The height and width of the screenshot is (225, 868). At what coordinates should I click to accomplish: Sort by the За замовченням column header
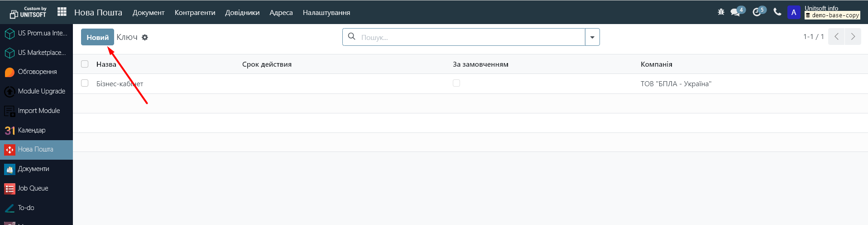[x=480, y=64]
